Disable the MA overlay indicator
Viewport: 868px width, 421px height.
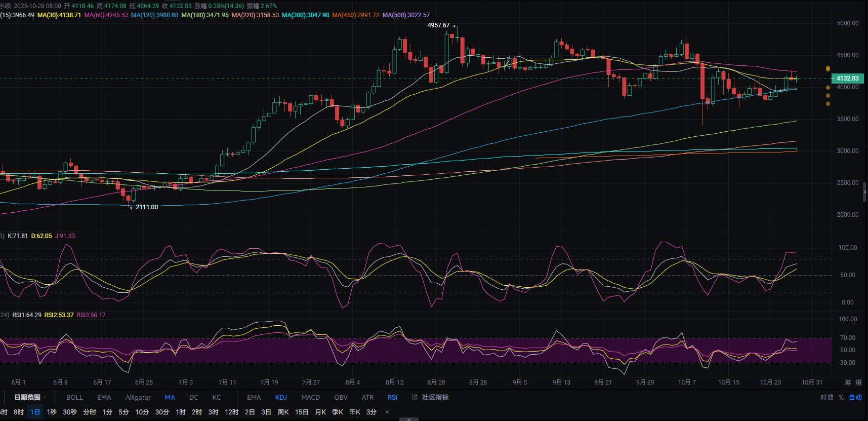click(x=170, y=397)
